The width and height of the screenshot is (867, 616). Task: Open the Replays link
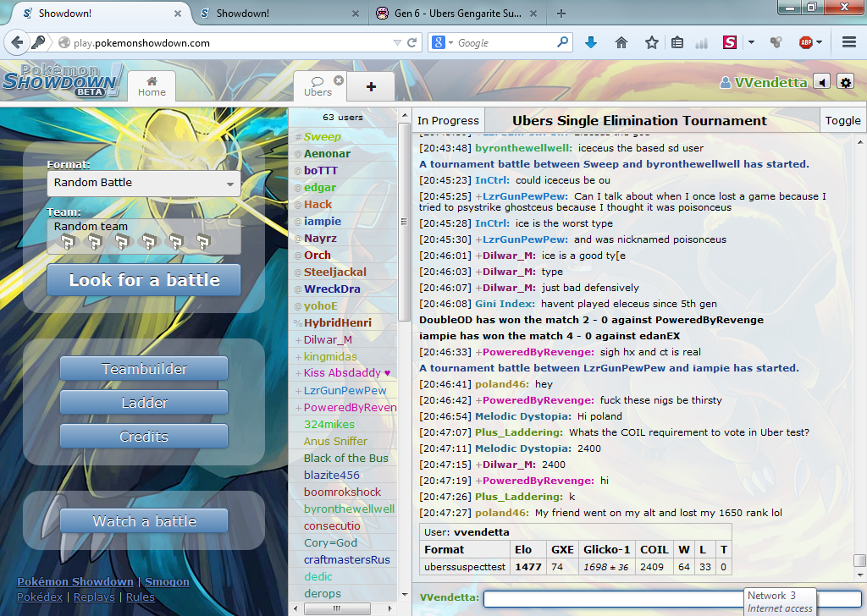click(x=94, y=597)
